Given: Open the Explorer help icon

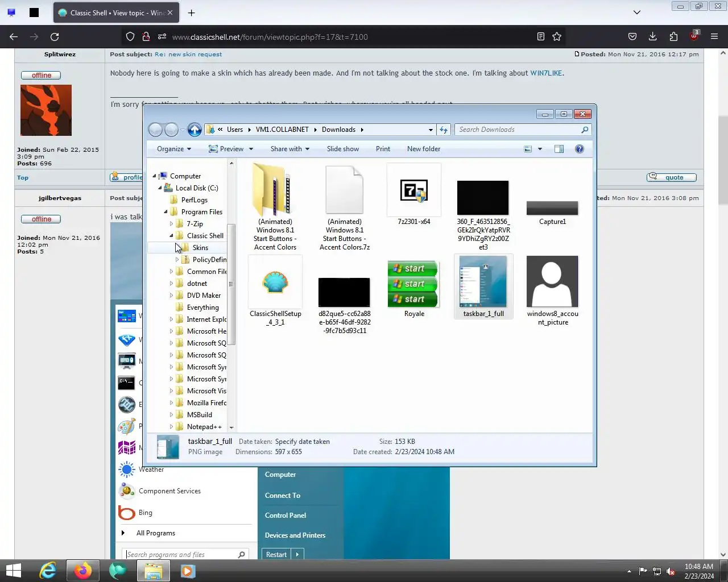Looking at the screenshot, I should [x=579, y=149].
